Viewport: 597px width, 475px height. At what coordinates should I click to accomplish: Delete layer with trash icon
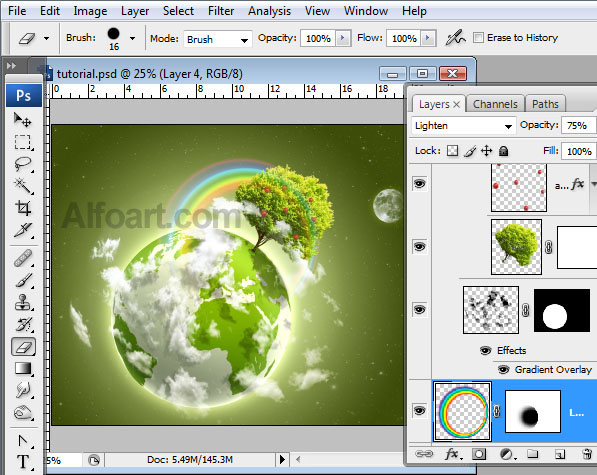(x=587, y=454)
